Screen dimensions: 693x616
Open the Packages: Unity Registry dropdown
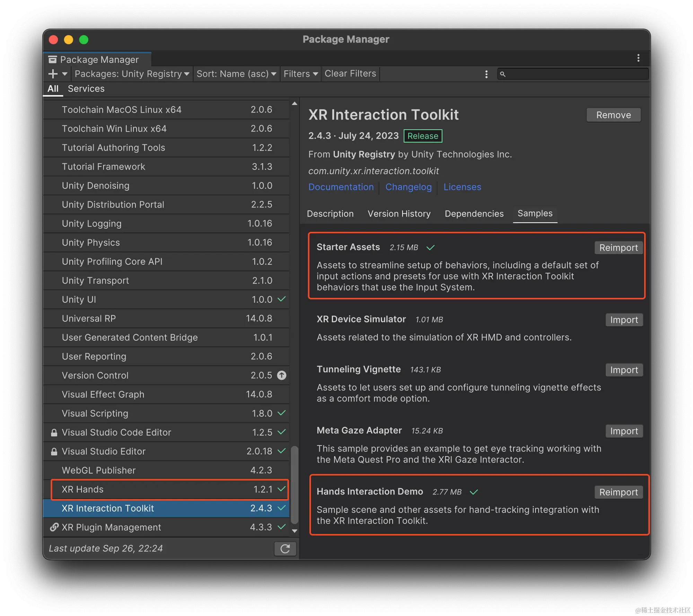(x=132, y=74)
